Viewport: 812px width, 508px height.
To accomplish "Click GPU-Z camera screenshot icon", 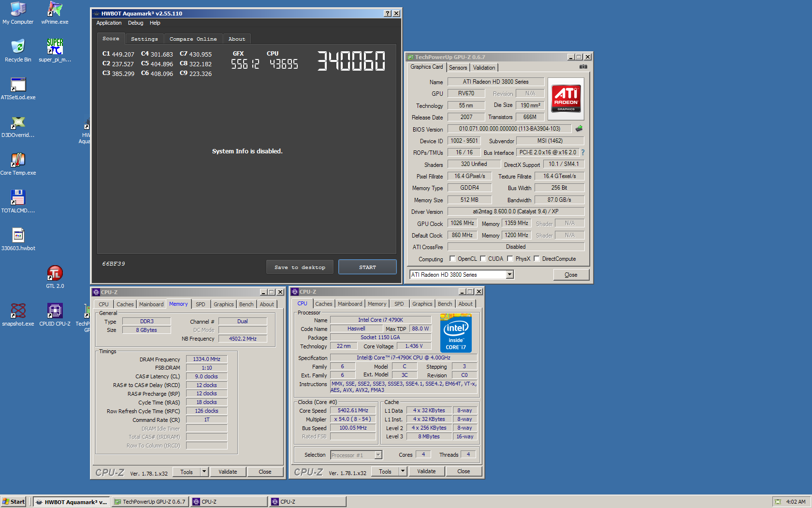I will [x=583, y=67].
